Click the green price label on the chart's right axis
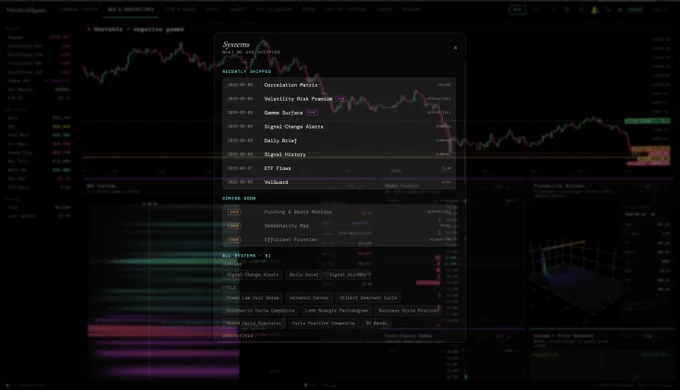The height and width of the screenshot is (390, 680). tap(647, 121)
